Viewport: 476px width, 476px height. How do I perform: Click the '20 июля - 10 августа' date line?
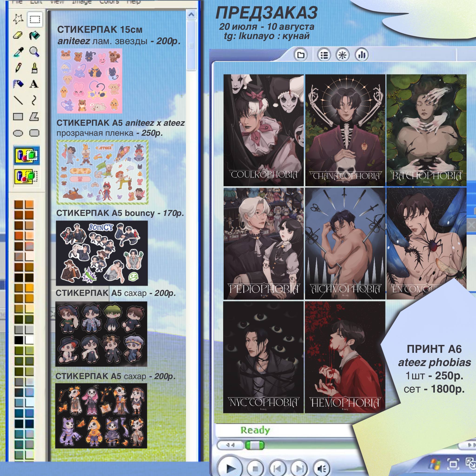click(x=267, y=26)
